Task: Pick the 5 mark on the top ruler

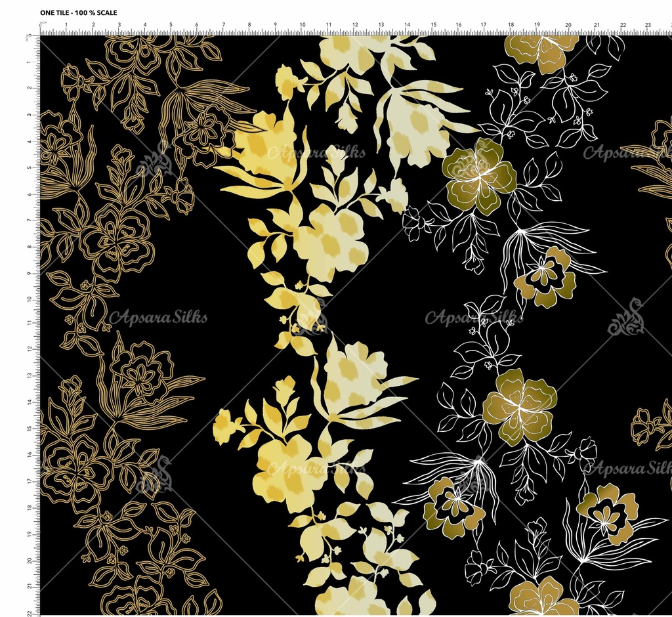Action: tap(171, 26)
